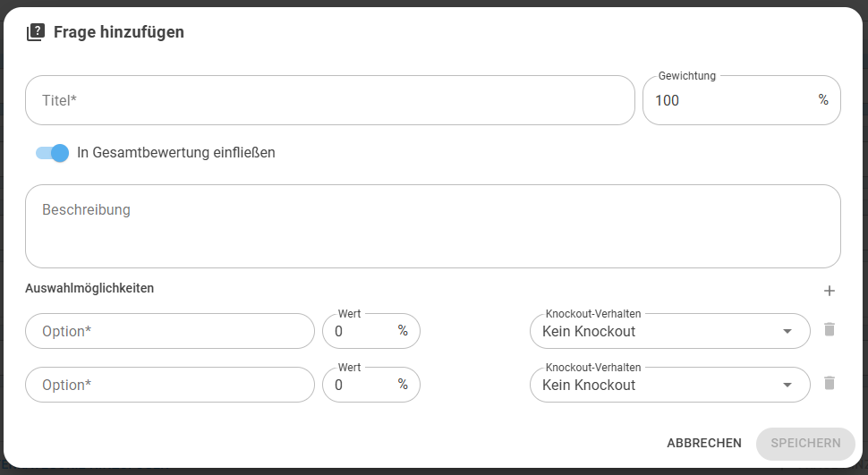Focus the Titel input field
The image size is (868, 475).
[330, 100]
